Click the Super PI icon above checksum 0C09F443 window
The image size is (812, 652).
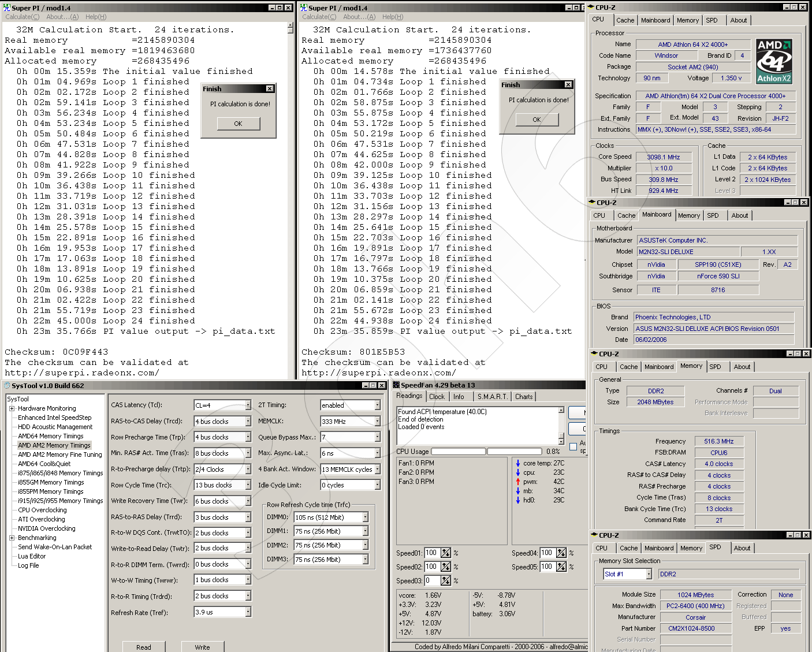(x=6, y=8)
